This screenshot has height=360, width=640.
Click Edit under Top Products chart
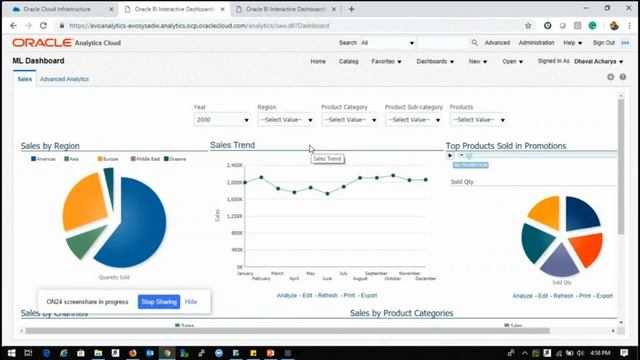543,296
